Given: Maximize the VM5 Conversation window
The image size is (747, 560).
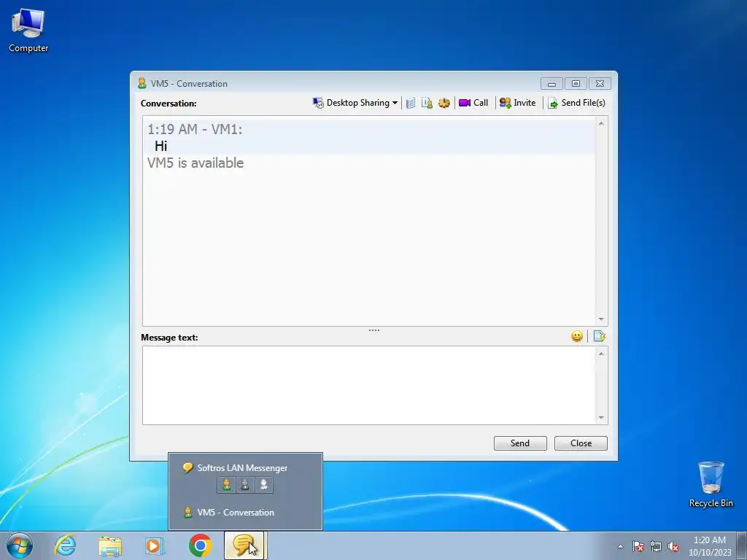Looking at the screenshot, I should coord(576,84).
